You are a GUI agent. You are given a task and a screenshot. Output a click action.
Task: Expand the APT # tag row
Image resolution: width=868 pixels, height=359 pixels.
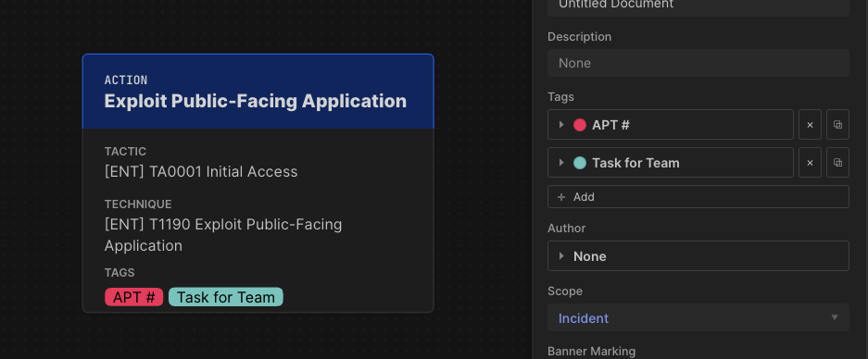tap(561, 125)
